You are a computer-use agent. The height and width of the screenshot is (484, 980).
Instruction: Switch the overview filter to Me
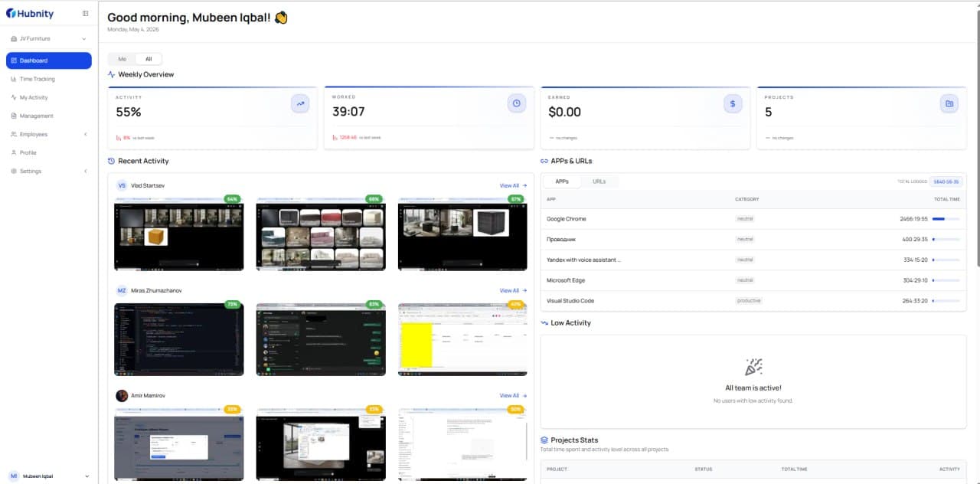[x=122, y=59]
